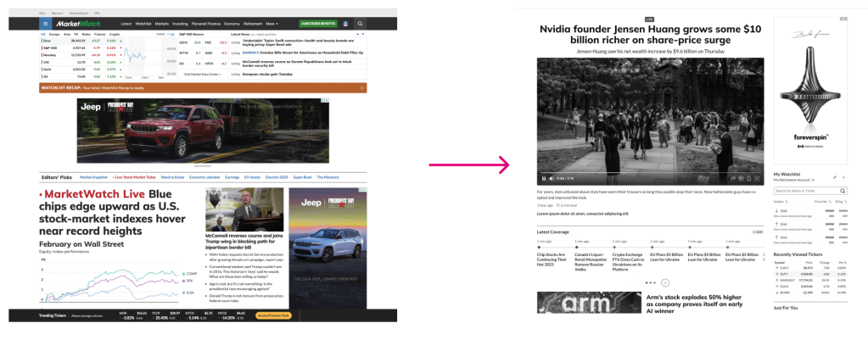Open Personal Finance in the navigation bar

(x=204, y=24)
